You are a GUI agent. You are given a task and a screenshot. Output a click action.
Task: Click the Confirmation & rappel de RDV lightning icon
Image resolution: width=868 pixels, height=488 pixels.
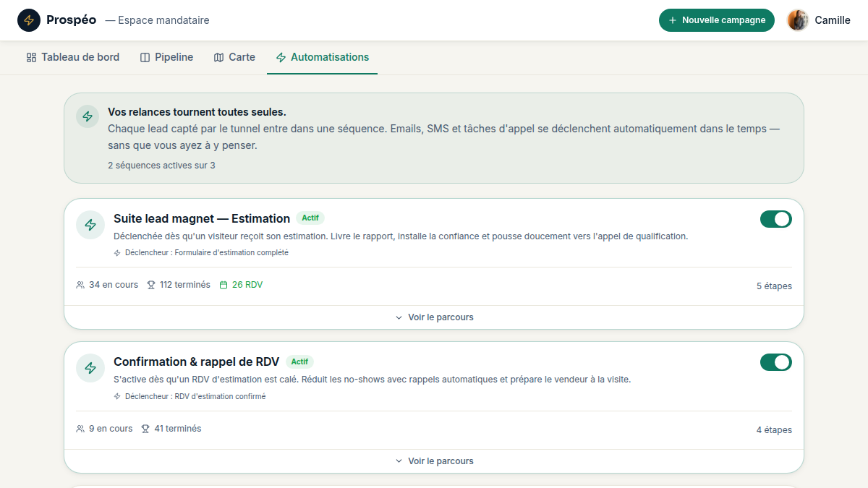pos(90,368)
